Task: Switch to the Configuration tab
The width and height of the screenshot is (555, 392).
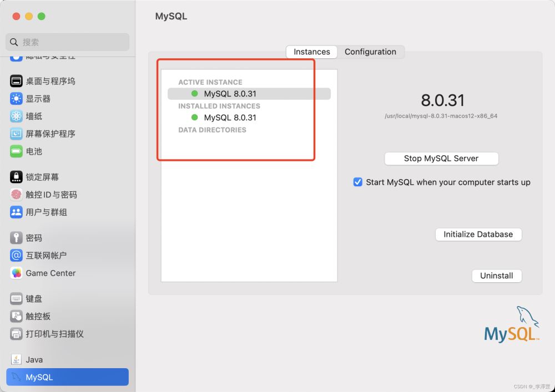Action: tap(370, 52)
